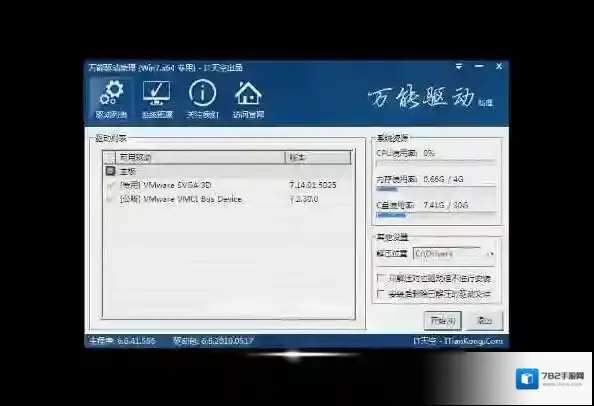This screenshot has height=406, width=594.
Task: Click the CPU usage progress bar
Action: click(436, 162)
